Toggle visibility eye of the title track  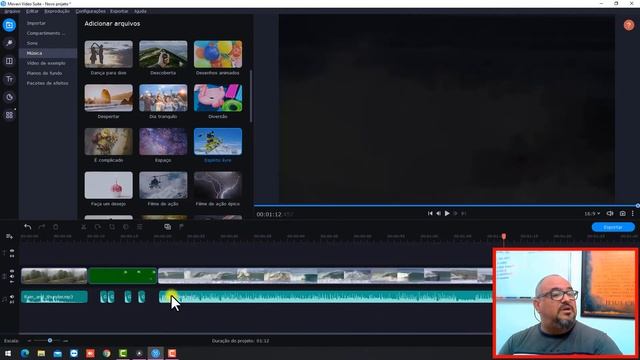[x=12, y=251]
